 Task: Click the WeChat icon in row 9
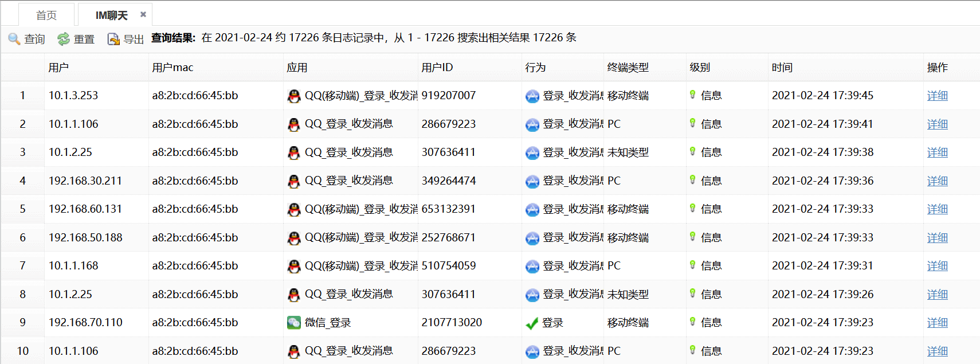pos(294,323)
